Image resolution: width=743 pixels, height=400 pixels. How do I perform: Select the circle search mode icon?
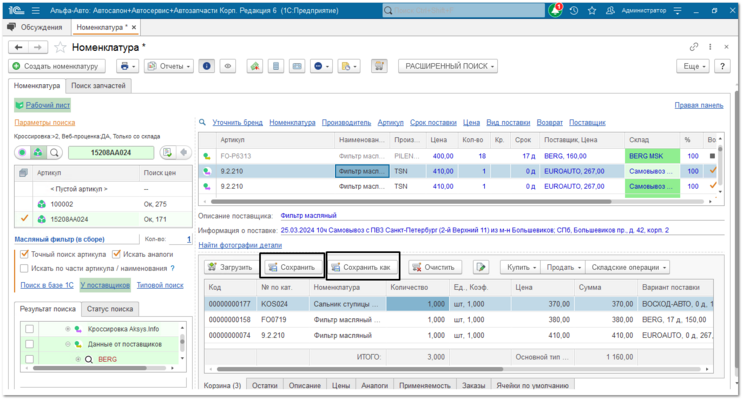(x=22, y=153)
